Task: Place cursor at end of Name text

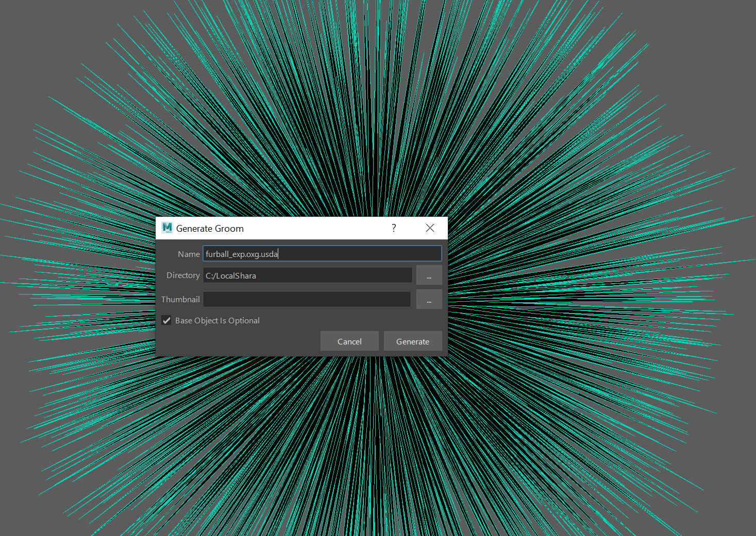Action: coord(279,254)
